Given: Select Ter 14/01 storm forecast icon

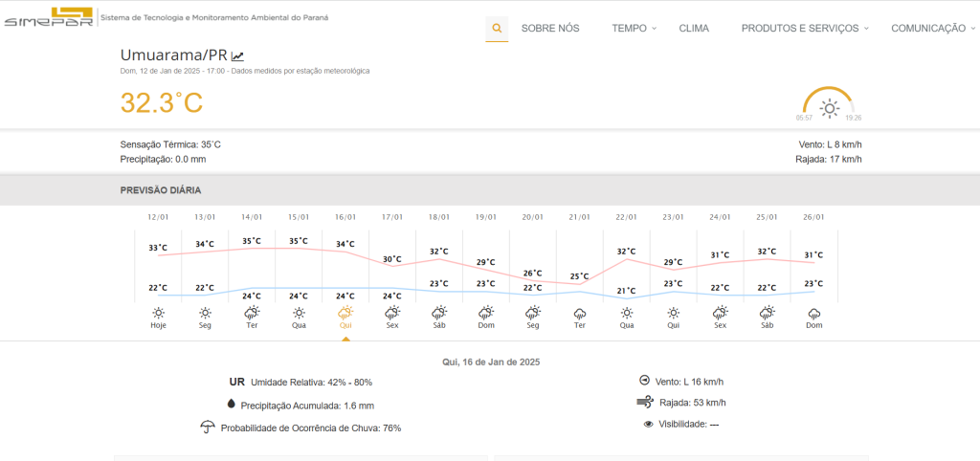Looking at the screenshot, I should coord(252,313).
